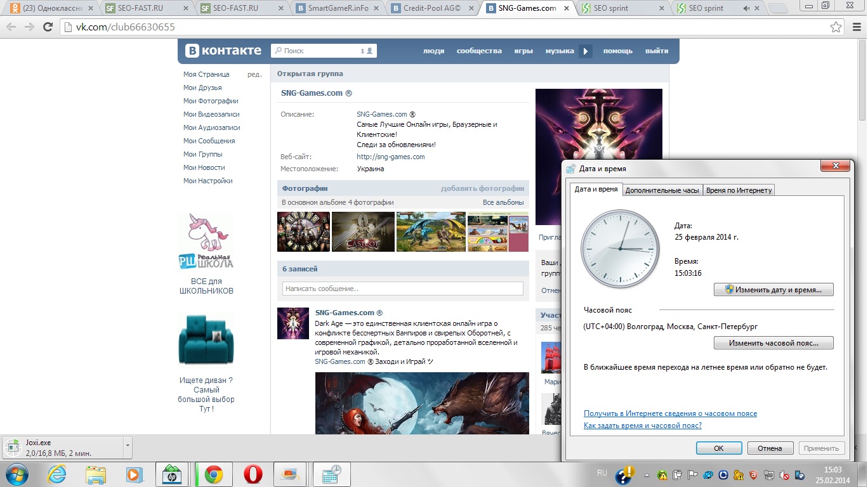Open the Как задать время и часовой пояс link

tap(643, 425)
